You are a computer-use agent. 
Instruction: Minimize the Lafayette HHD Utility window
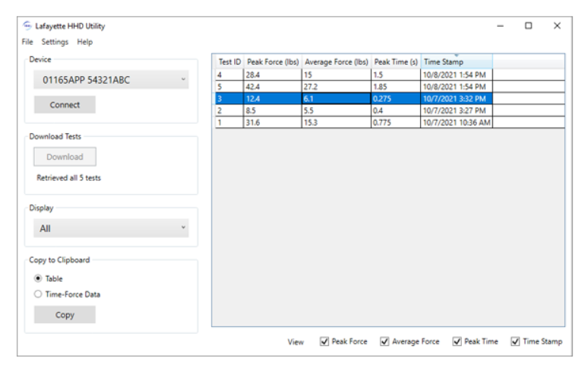[500, 26]
